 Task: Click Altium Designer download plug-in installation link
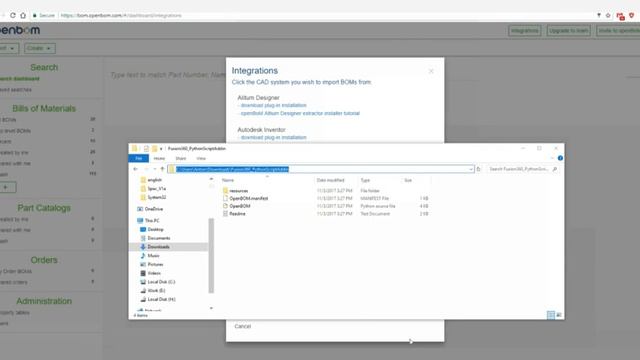273,105
